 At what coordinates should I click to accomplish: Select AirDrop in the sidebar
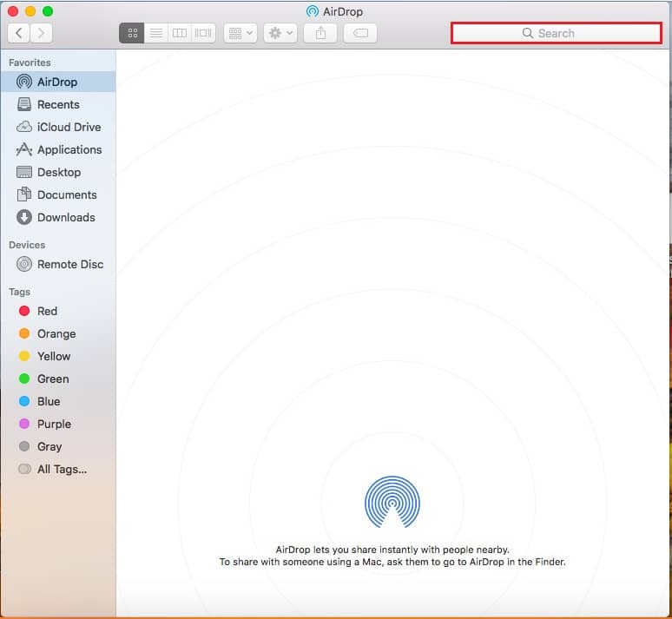(58, 82)
